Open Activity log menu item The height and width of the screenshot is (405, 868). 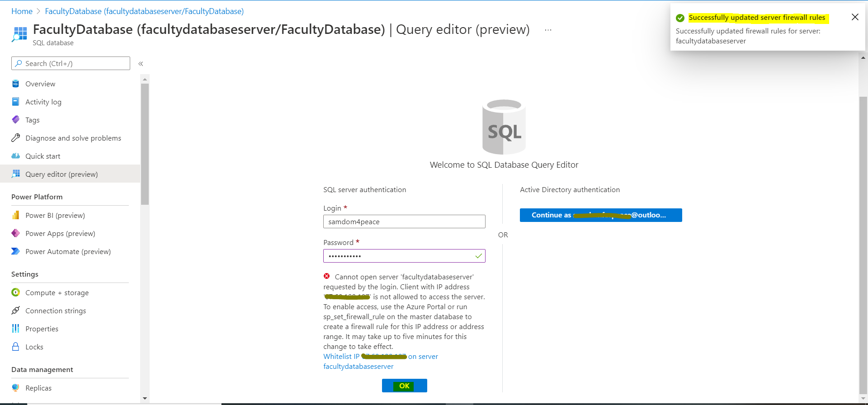coord(70,102)
